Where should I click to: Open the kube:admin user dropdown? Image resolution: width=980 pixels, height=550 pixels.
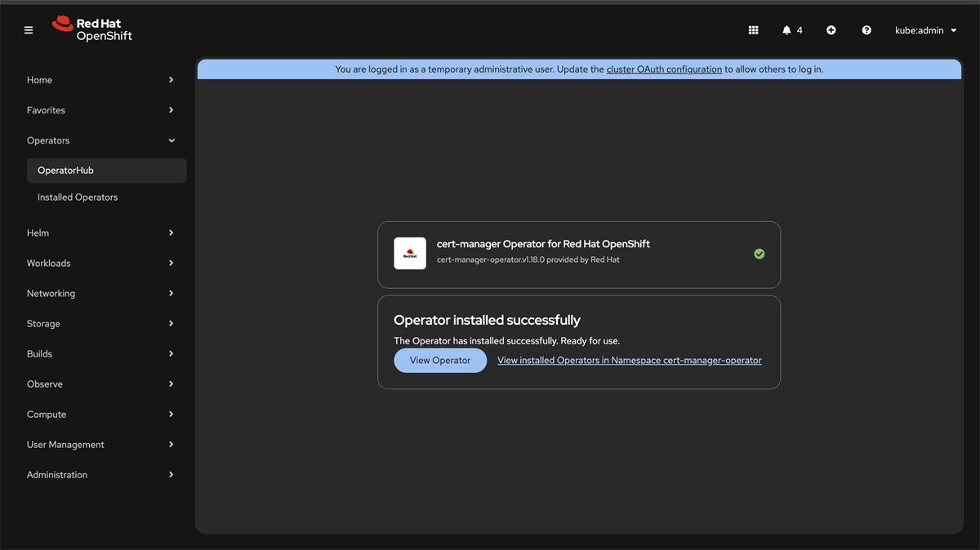tap(925, 30)
